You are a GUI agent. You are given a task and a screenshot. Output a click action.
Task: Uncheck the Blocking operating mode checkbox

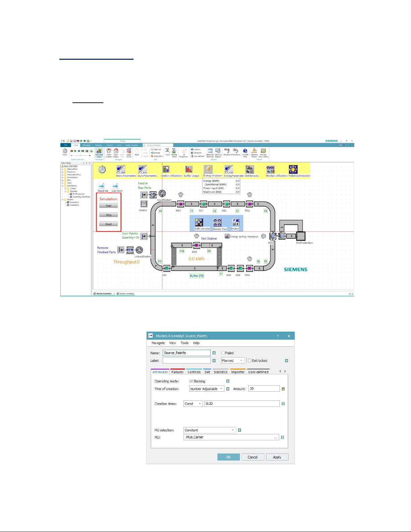point(191,381)
